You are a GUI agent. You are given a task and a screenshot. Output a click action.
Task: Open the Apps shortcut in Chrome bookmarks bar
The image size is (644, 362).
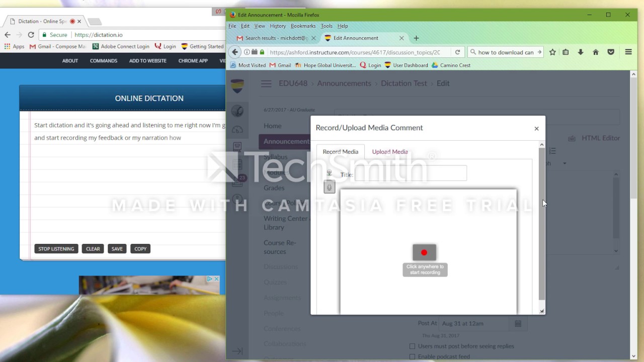pos(15,46)
